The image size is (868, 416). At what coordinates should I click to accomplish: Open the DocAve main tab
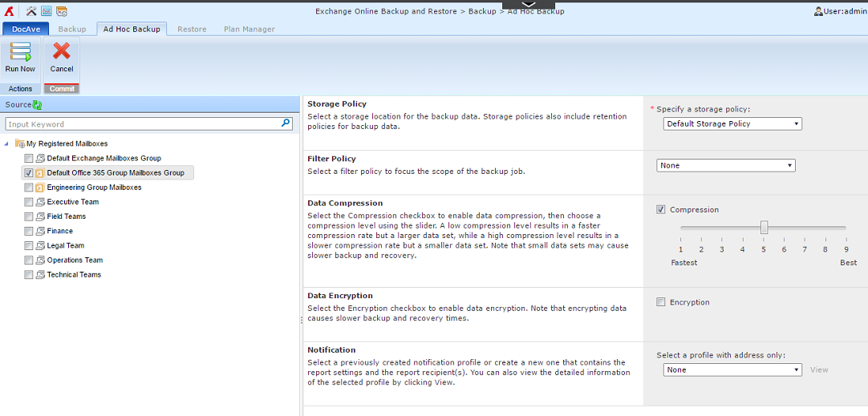coord(26,30)
